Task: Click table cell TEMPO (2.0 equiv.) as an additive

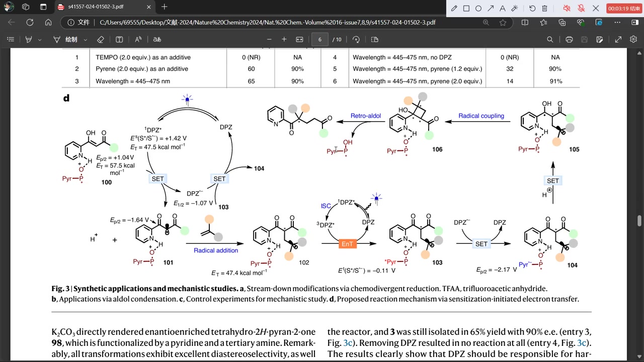Action: click(x=143, y=57)
